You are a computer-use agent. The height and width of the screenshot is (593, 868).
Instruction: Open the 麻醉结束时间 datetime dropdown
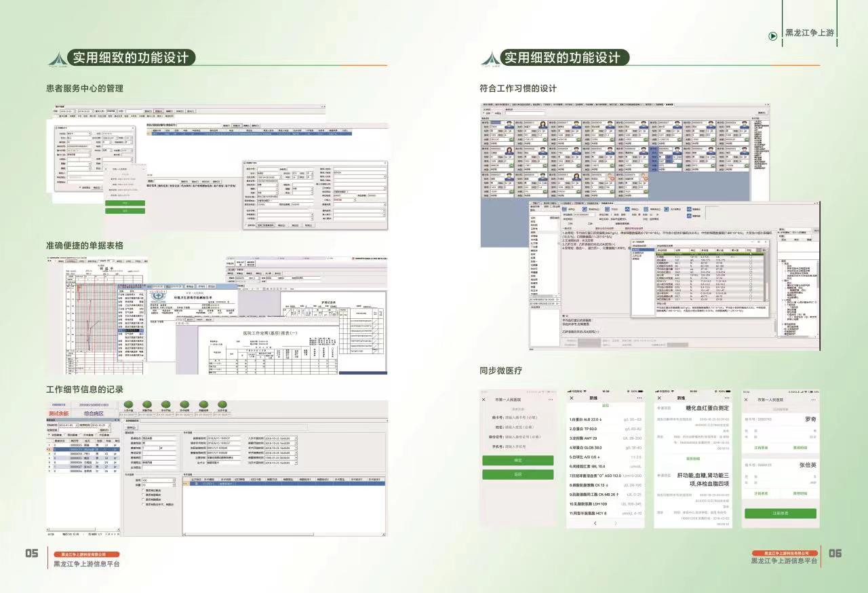296,457
